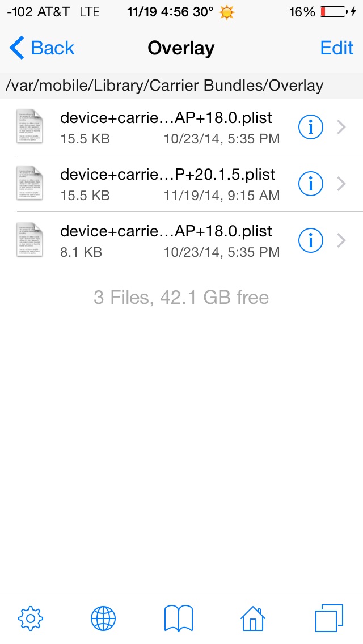Viewport: 363px width, 644px height.
Task: Show info for the 8.1 KB plist
Action: [310, 241]
